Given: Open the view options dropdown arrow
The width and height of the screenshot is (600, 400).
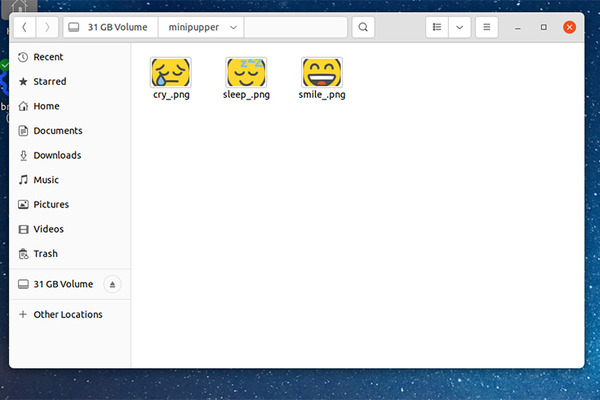Looking at the screenshot, I should coord(460,27).
